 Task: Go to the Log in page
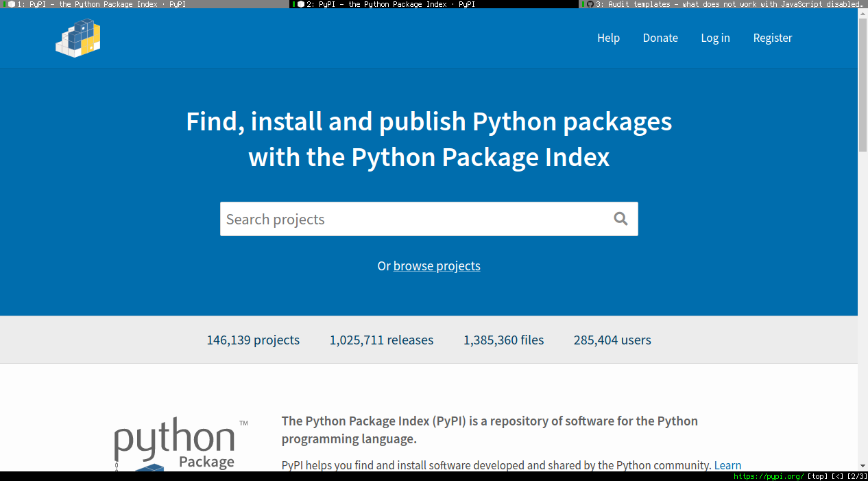[715, 38]
